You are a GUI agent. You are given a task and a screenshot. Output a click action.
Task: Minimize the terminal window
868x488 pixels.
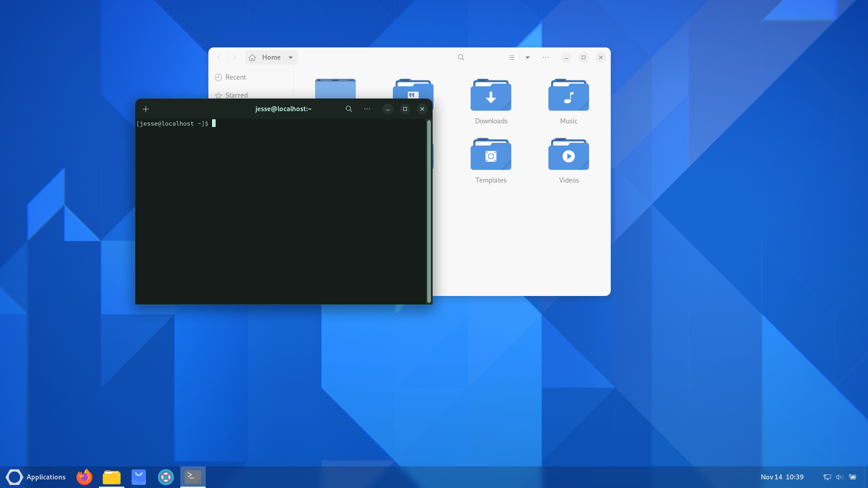point(388,109)
